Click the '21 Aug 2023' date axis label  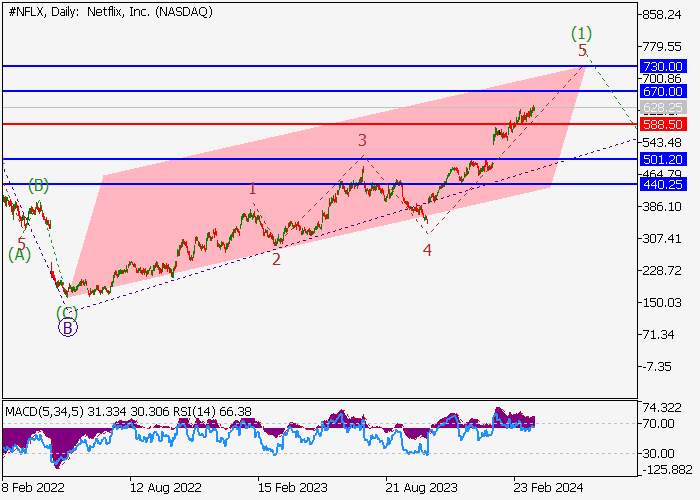[x=421, y=487]
